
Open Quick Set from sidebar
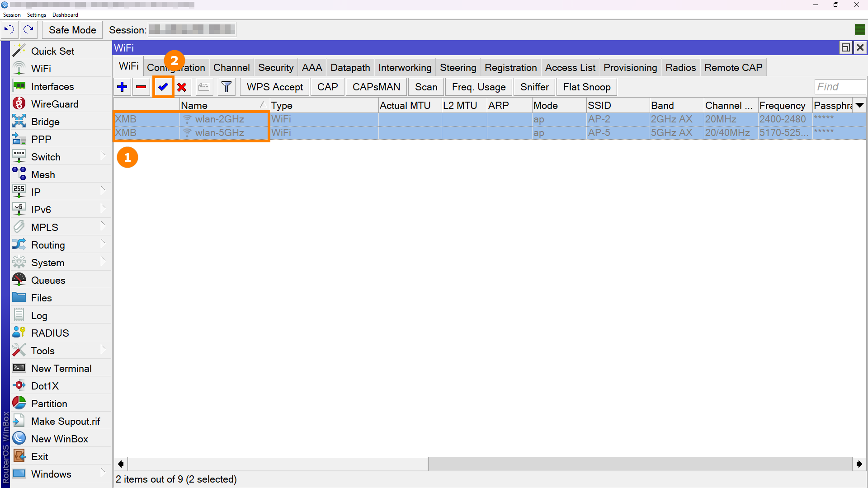61,51
